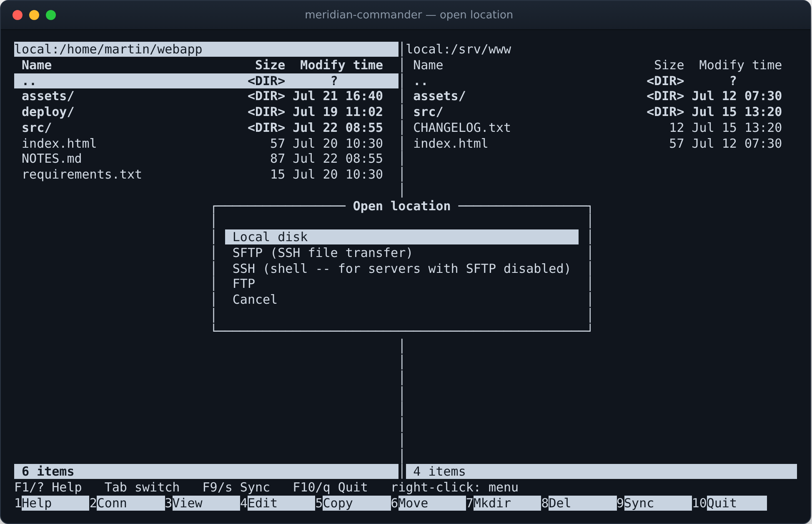Select index.html in the webapp panel

point(206,144)
